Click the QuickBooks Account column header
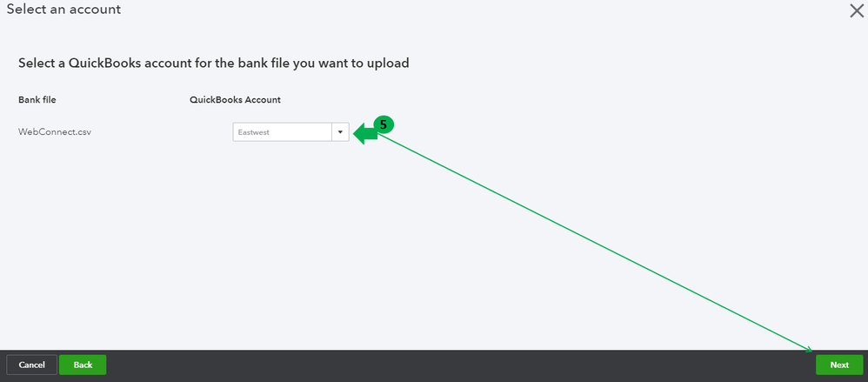 [x=235, y=100]
